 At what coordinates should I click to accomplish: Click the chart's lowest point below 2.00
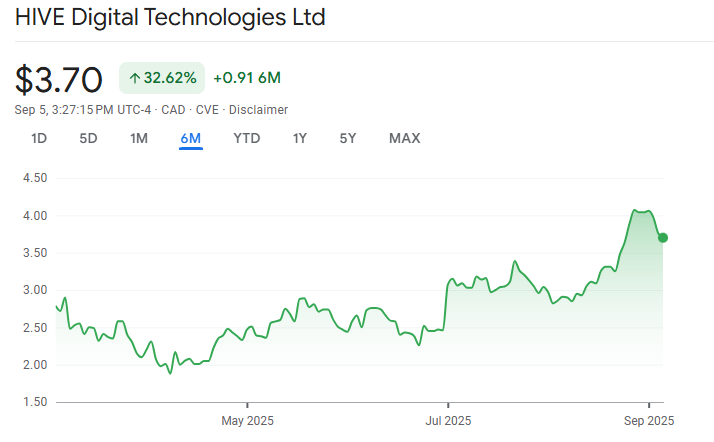pos(170,374)
